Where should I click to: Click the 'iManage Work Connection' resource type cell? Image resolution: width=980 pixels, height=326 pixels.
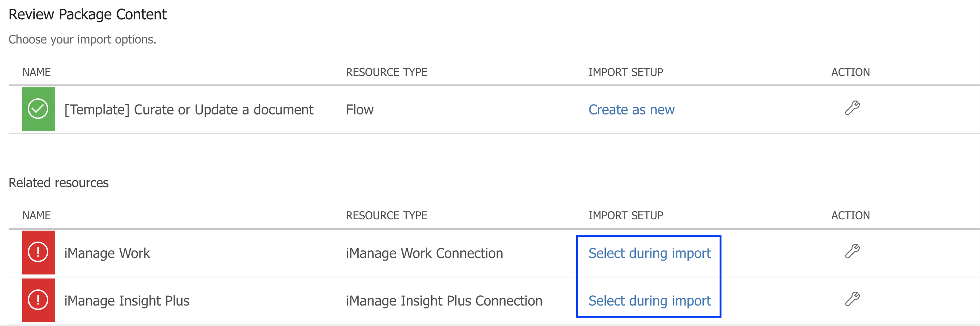(x=424, y=253)
